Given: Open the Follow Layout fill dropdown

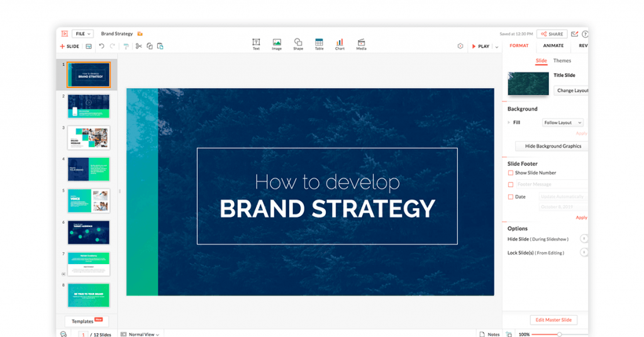Looking at the screenshot, I should click(x=562, y=123).
